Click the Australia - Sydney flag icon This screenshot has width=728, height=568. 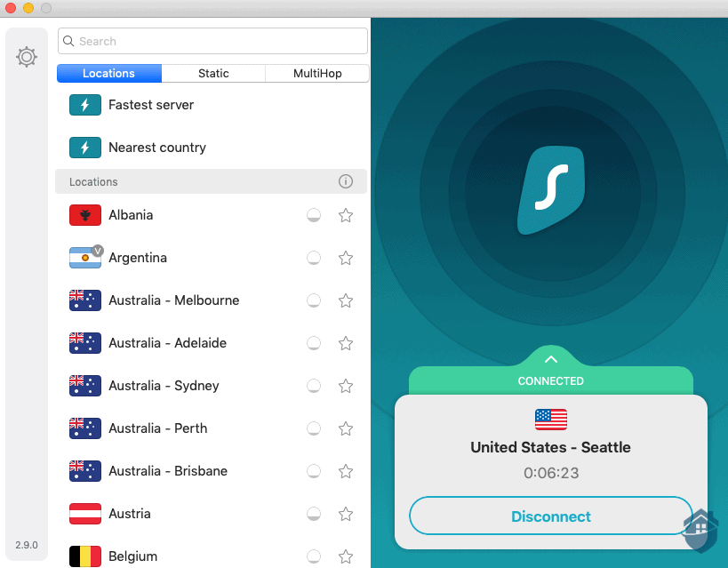85,386
